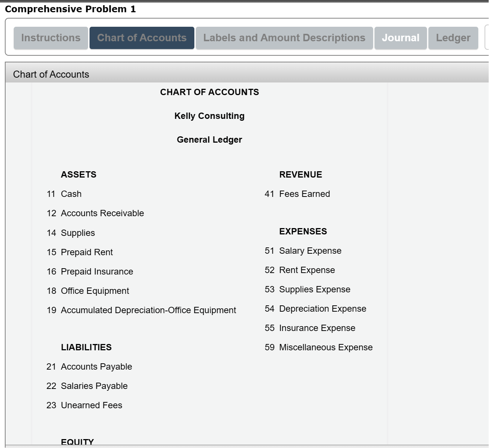Click the Kelly Consulting title
Viewport: 489px width, 448px height.
[210, 116]
